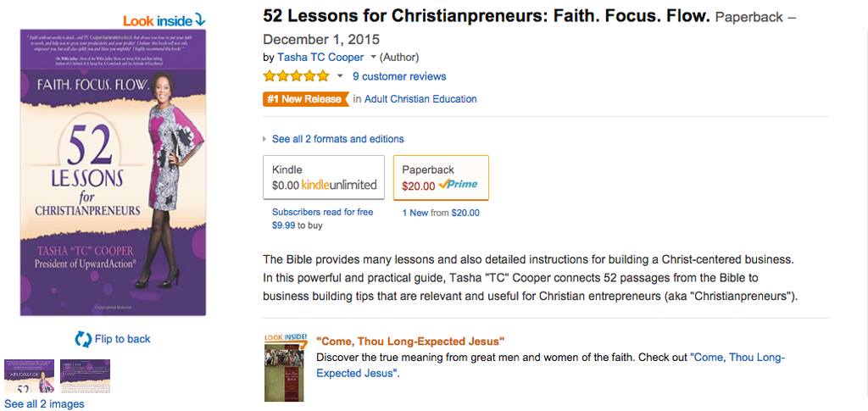Click the kindleunlimited logo
Viewport: 868px width, 411px height.
pyautogui.click(x=339, y=186)
